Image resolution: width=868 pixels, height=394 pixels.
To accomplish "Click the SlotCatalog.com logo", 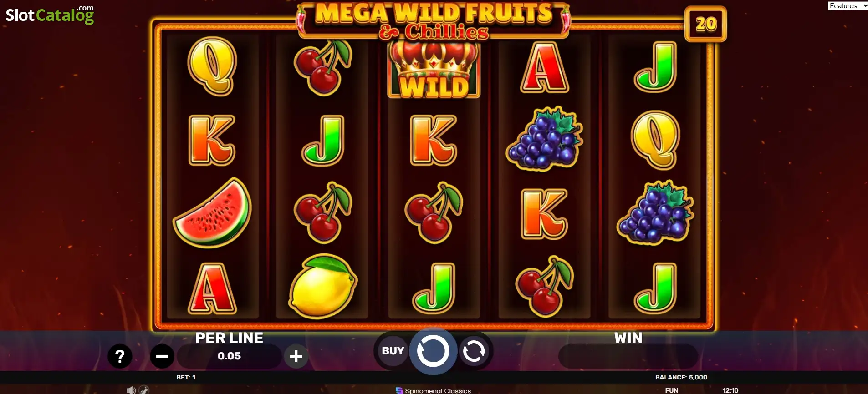I will click(x=50, y=15).
